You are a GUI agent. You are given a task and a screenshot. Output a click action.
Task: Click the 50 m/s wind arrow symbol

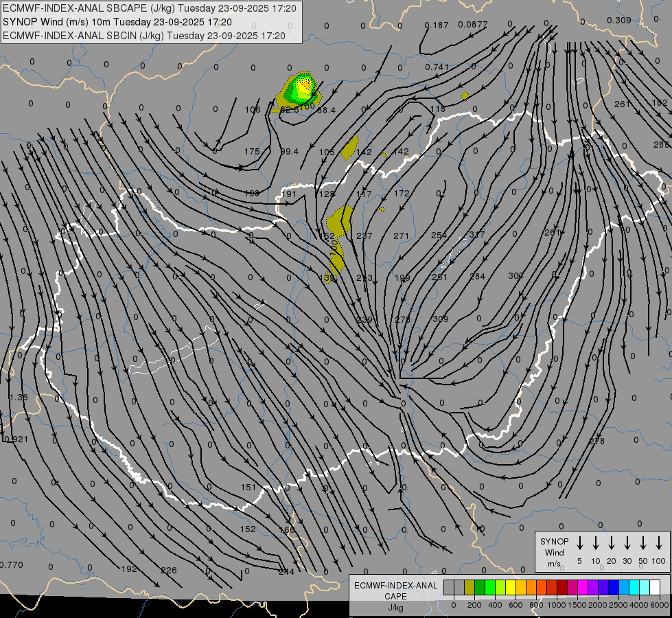643,543
